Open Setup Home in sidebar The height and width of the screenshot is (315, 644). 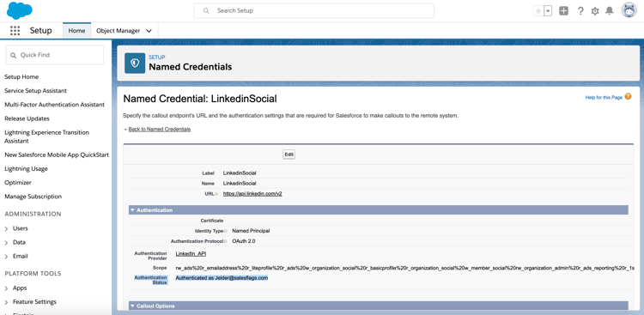pyautogui.click(x=21, y=76)
